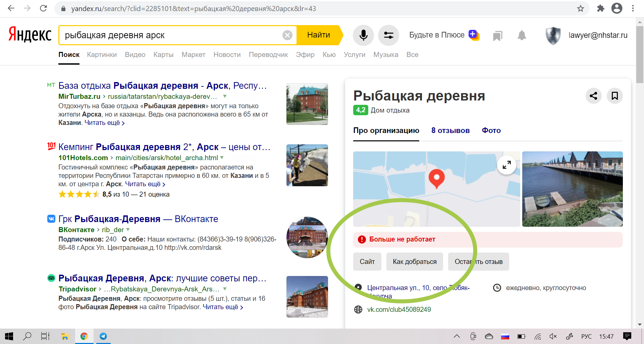Click the Будьте в Плюсе link
Screen dimensions: 644x344
click(437, 35)
